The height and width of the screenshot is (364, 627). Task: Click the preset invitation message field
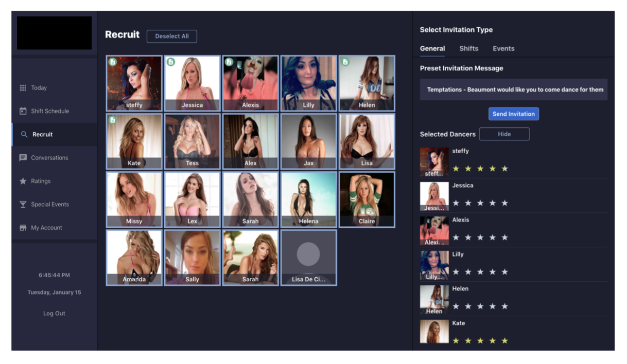(513, 89)
